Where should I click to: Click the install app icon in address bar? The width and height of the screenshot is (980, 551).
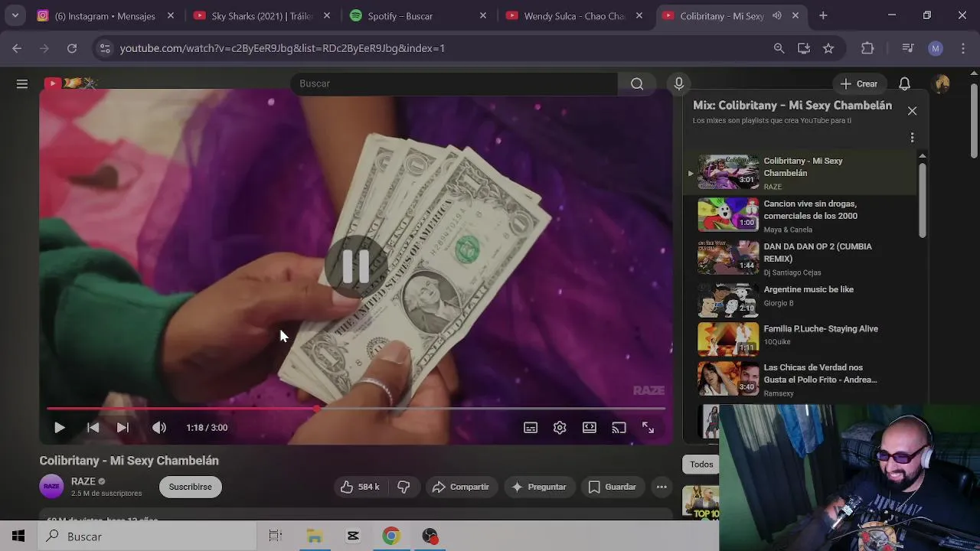(x=803, y=48)
